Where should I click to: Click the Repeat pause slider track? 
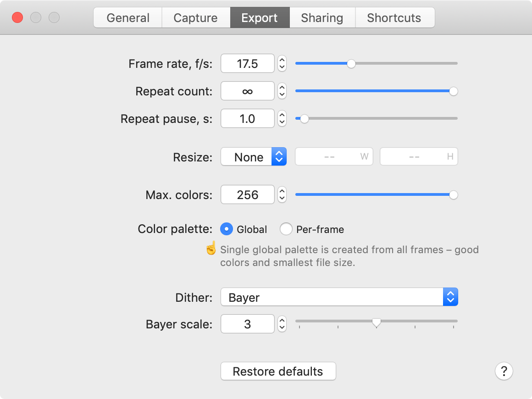[x=381, y=118]
